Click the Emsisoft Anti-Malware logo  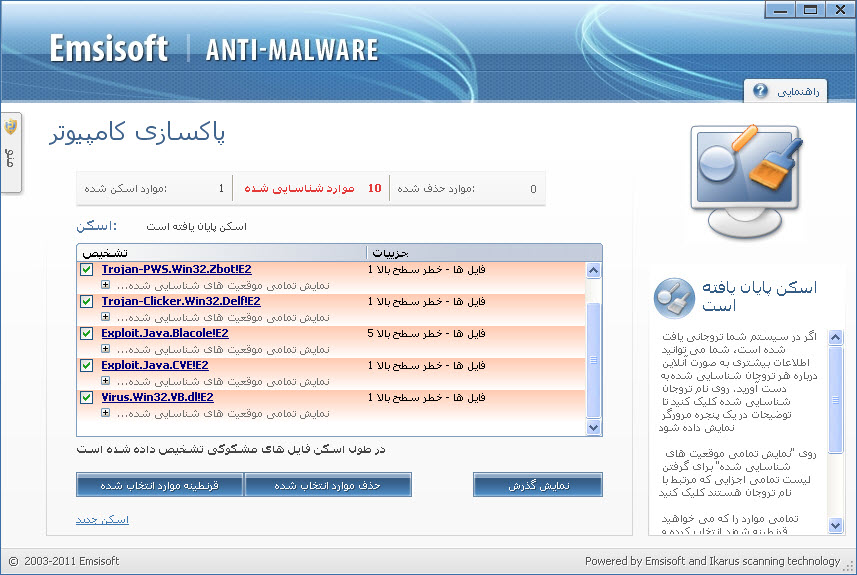(214, 49)
